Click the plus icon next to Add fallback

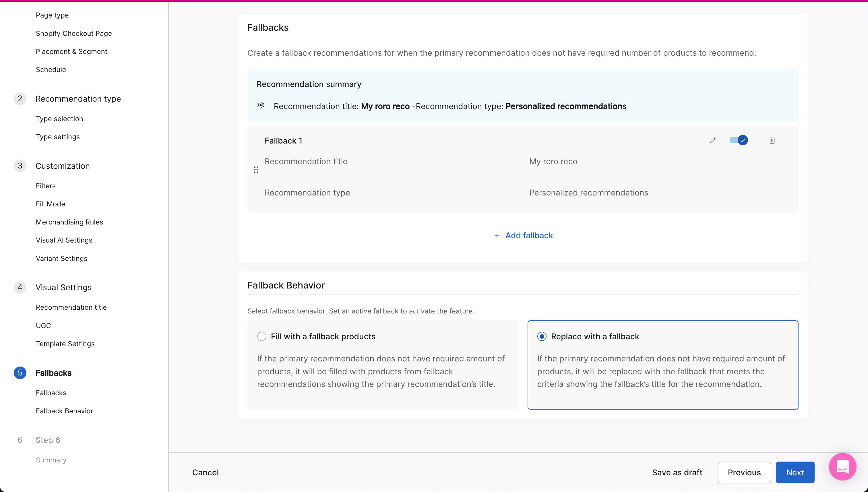[x=496, y=235]
